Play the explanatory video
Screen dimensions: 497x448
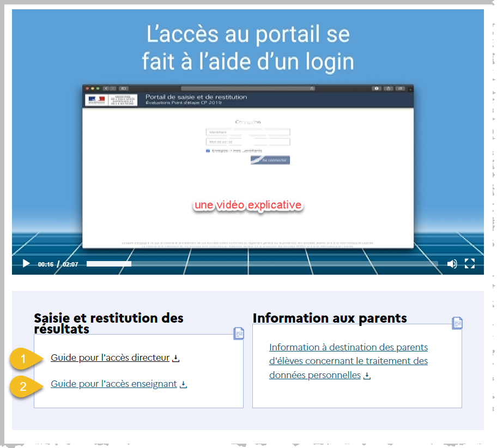26,264
